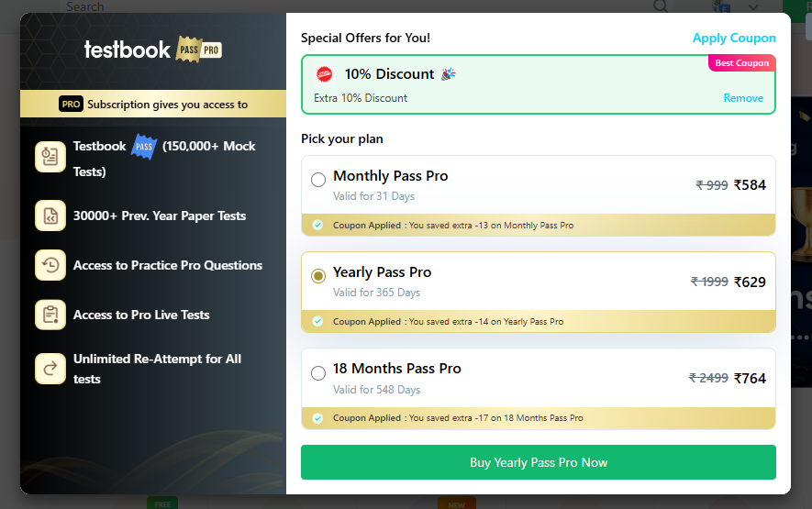Click the Unlimited Re-Attempt arrow icon
Viewport: 812px width, 509px height.
click(x=50, y=369)
